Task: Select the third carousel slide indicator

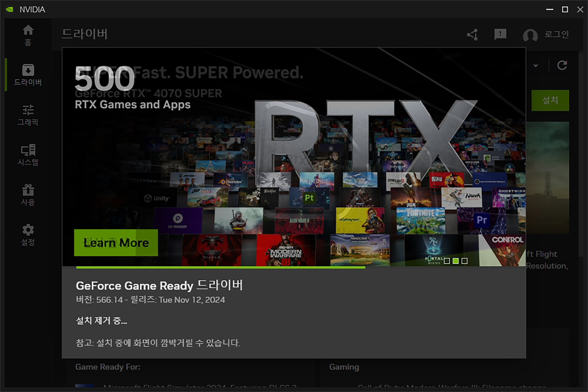Action: coord(465,261)
